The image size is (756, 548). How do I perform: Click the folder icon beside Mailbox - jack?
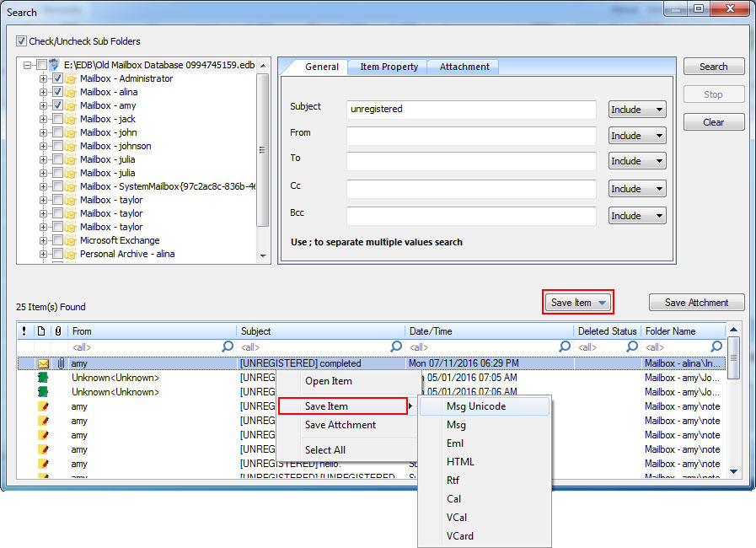coord(71,119)
